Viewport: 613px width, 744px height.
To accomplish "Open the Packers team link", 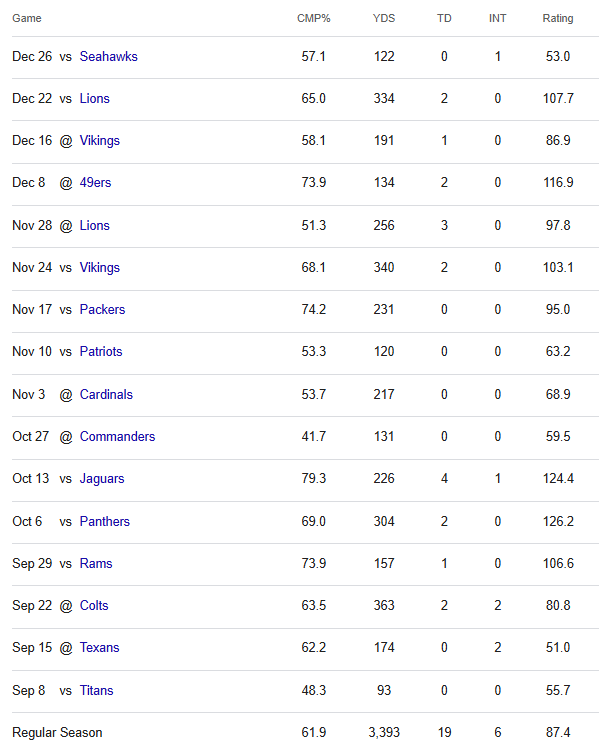I will [x=102, y=310].
